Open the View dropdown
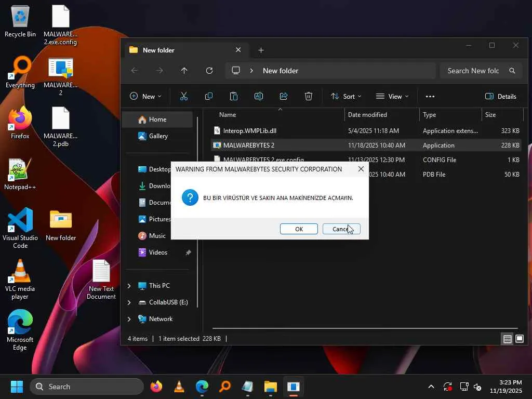The height and width of the screenshot is (399, 532). 392,96
